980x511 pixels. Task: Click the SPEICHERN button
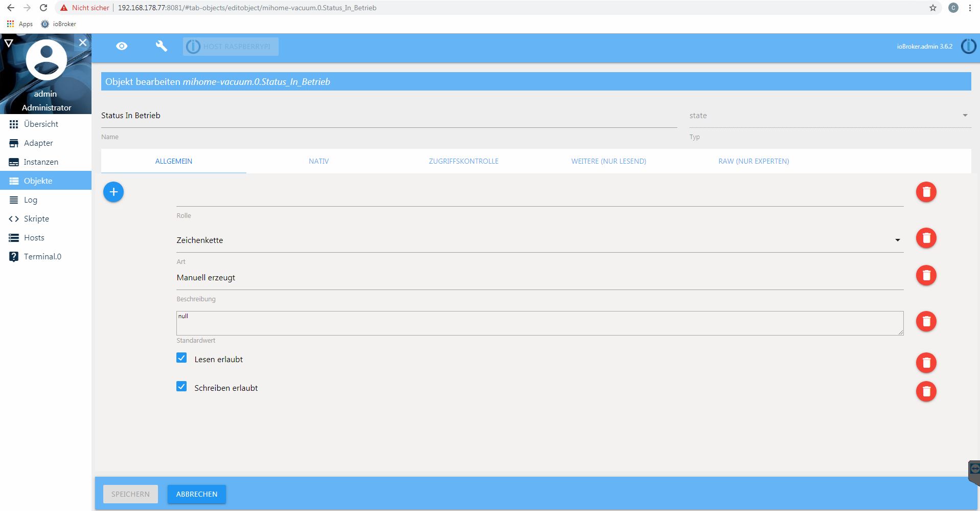(130, 494)
